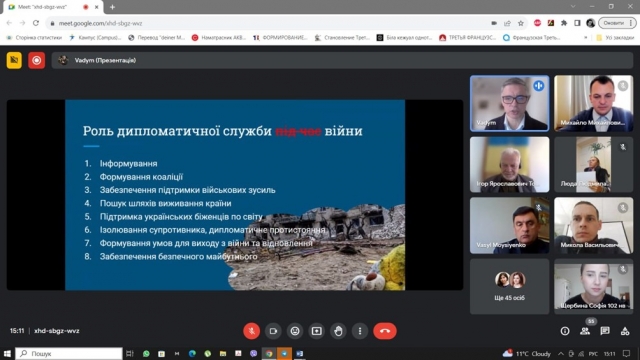Go forward in browser history
The height and width of the screenshot is (360, 640).
(x=22, y=23)
